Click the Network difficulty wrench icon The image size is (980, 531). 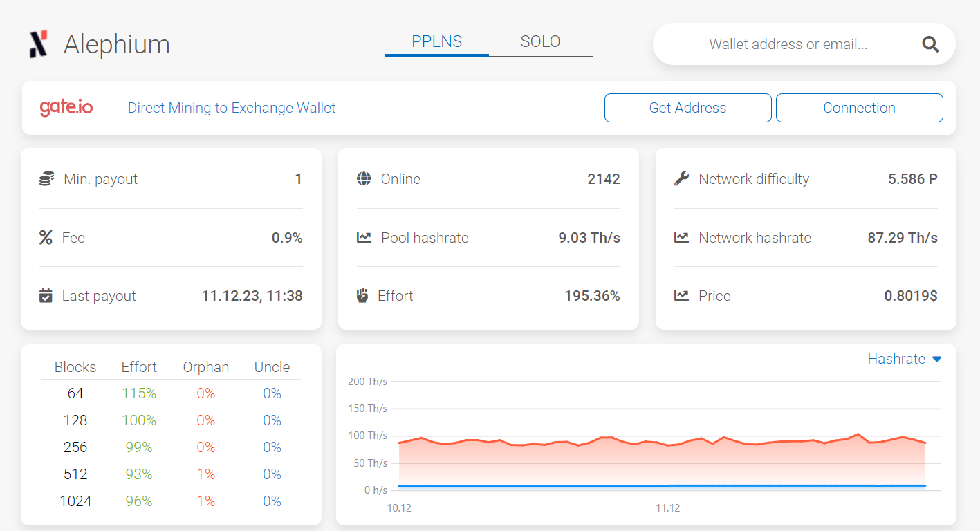click(x=681, y=178)
